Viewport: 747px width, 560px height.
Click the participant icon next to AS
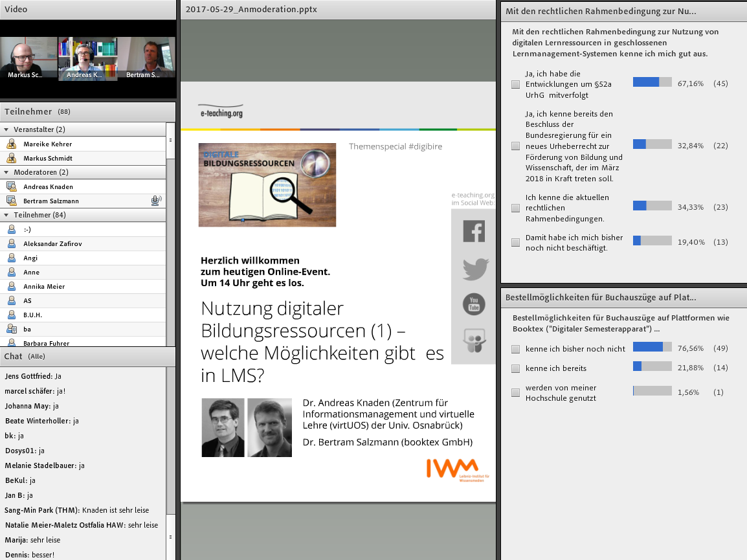click(12, 301)
